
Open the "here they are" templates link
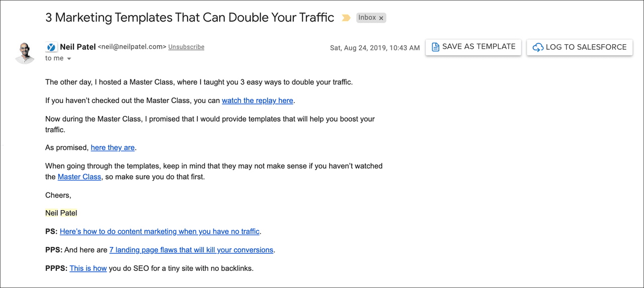(113, 148)
